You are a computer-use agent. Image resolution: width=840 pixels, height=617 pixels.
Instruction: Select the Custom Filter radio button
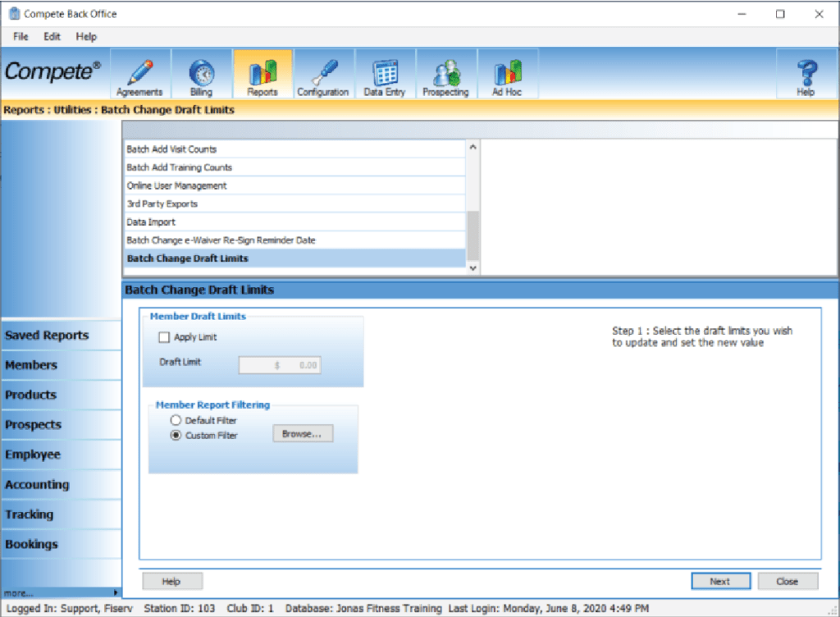point(176,436)
